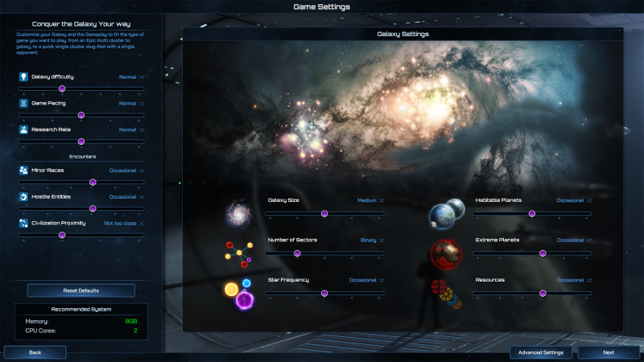
Task: Click the Game Pacing hourglass icon
Action: [23, 103]
